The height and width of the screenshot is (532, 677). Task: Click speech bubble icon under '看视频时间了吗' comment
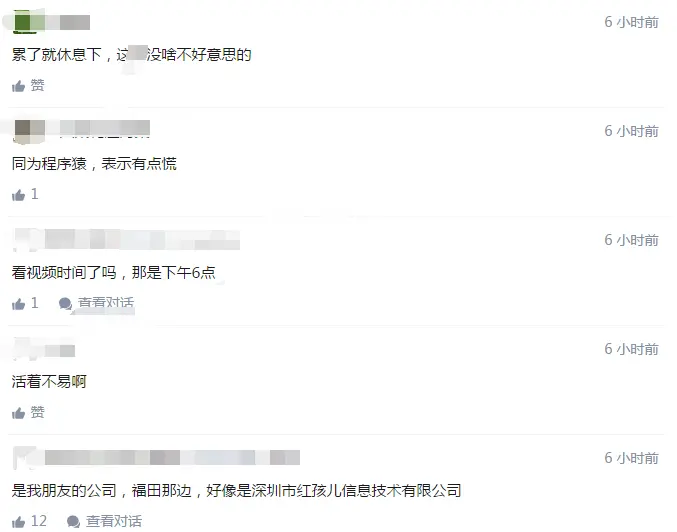65,304
